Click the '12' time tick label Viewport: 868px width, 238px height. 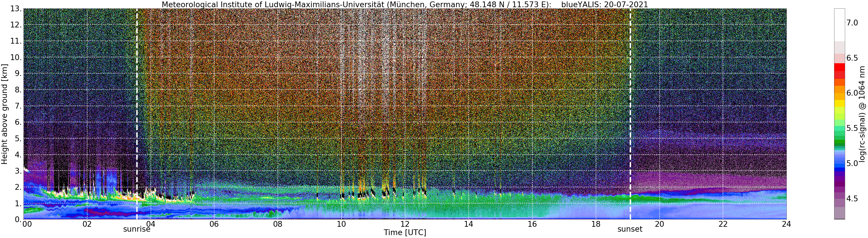click(x=405, y=224)
